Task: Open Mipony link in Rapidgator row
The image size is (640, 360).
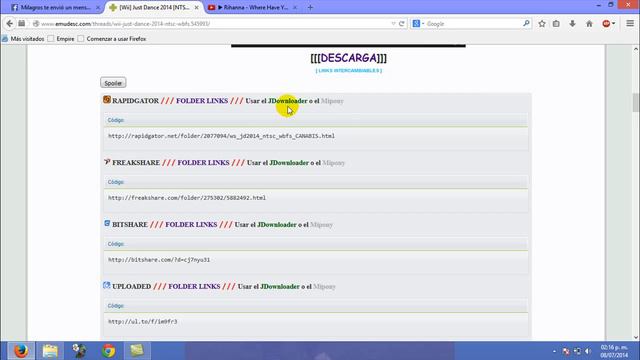Action: tap(332, 101)
